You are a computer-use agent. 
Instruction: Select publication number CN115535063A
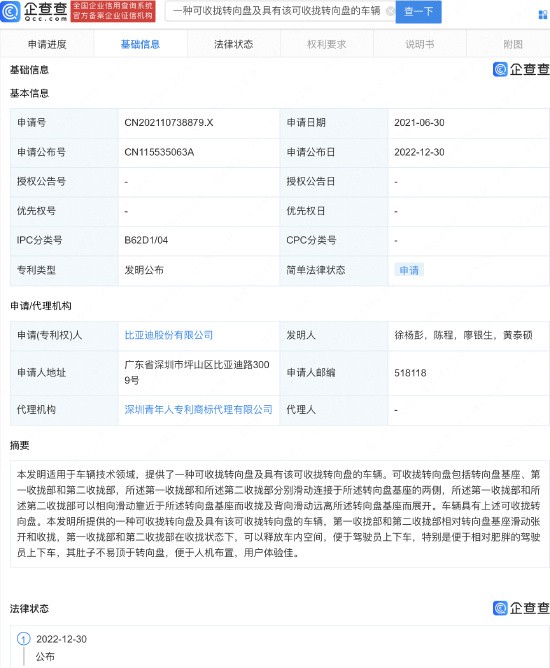coord(159,152)
